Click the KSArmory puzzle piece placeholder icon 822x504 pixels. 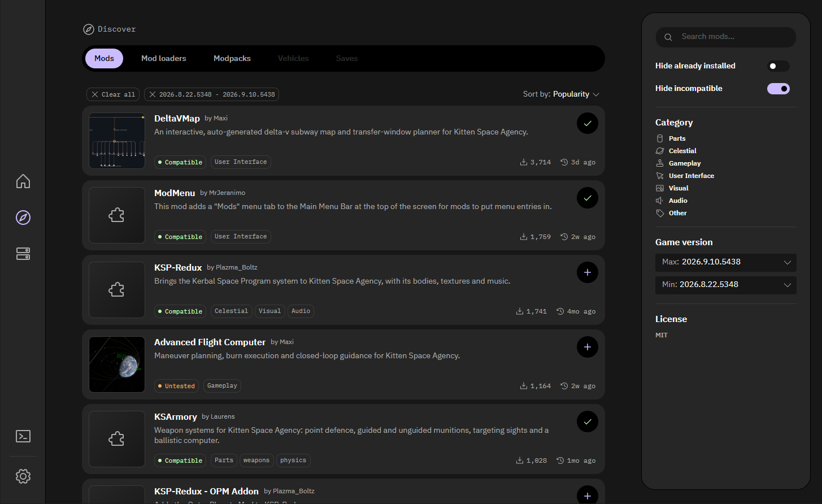tap(117, 439)
